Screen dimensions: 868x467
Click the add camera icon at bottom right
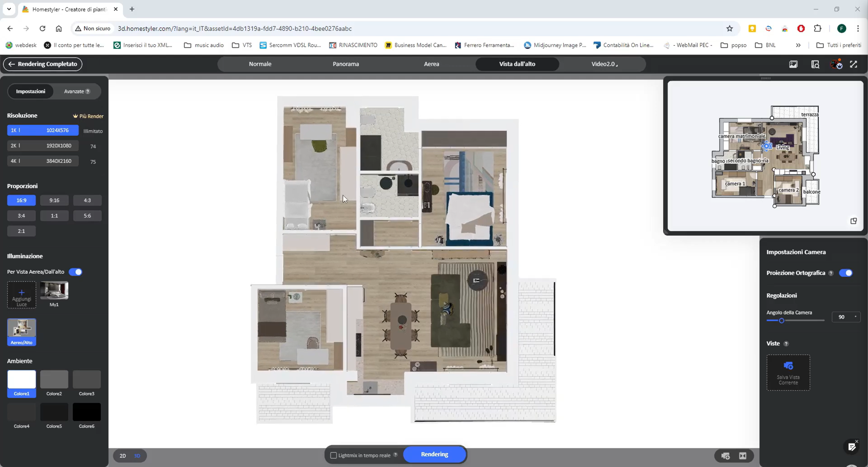coord(725,456)
